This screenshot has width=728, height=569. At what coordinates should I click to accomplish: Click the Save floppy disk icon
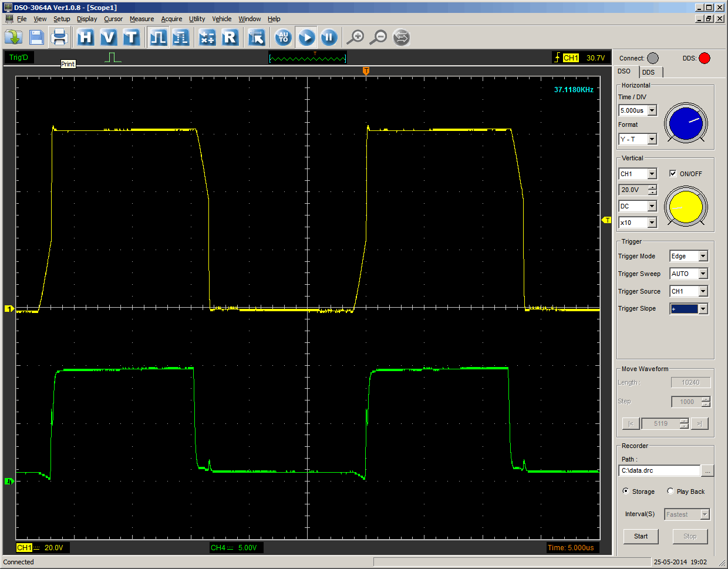pos(36,38)
